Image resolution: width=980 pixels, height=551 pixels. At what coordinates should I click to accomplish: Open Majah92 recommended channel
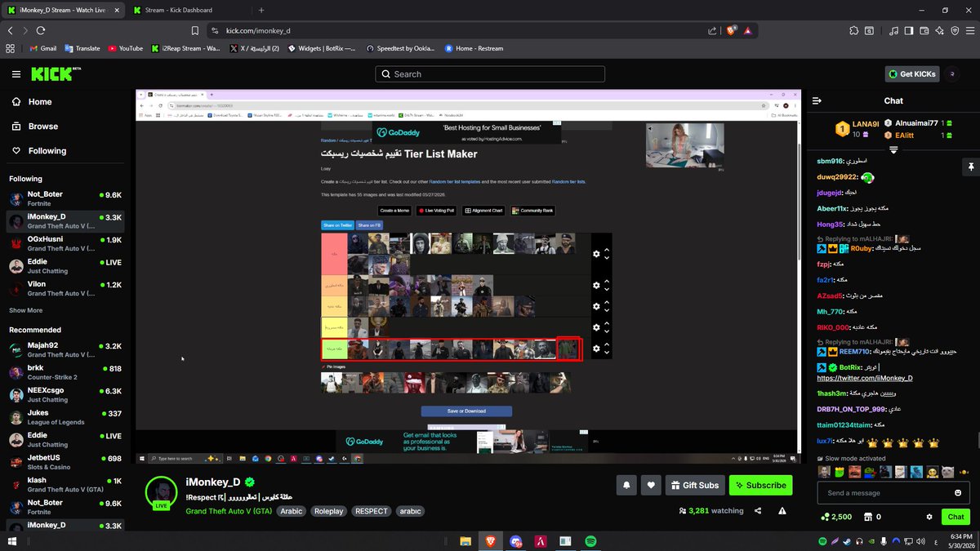point(65,350)
